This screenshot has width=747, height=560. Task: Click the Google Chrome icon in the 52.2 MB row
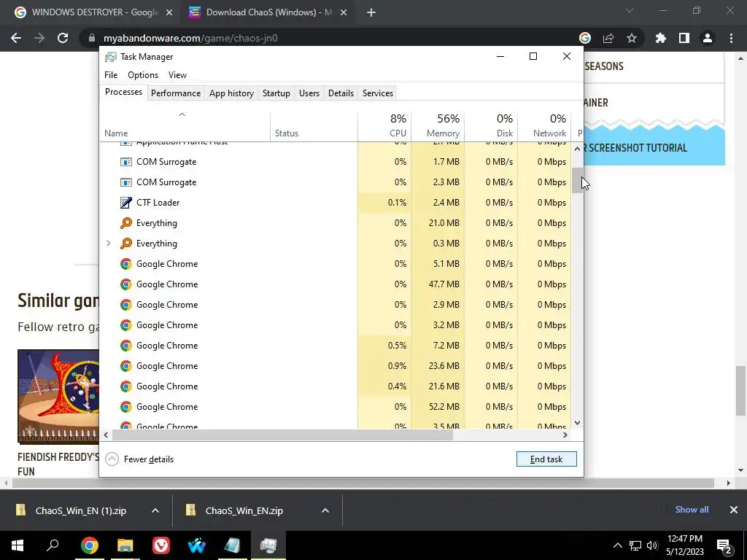click(x=125, y=407)
